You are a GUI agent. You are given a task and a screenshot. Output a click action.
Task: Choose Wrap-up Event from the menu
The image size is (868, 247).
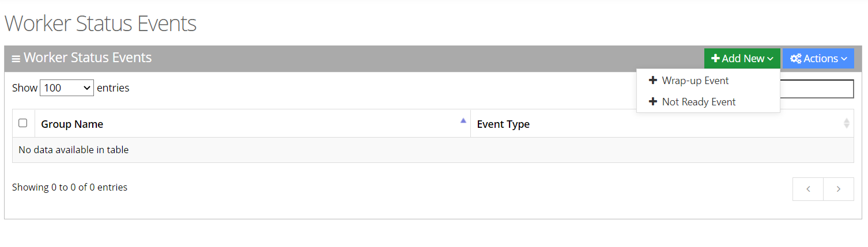point(695,81)
